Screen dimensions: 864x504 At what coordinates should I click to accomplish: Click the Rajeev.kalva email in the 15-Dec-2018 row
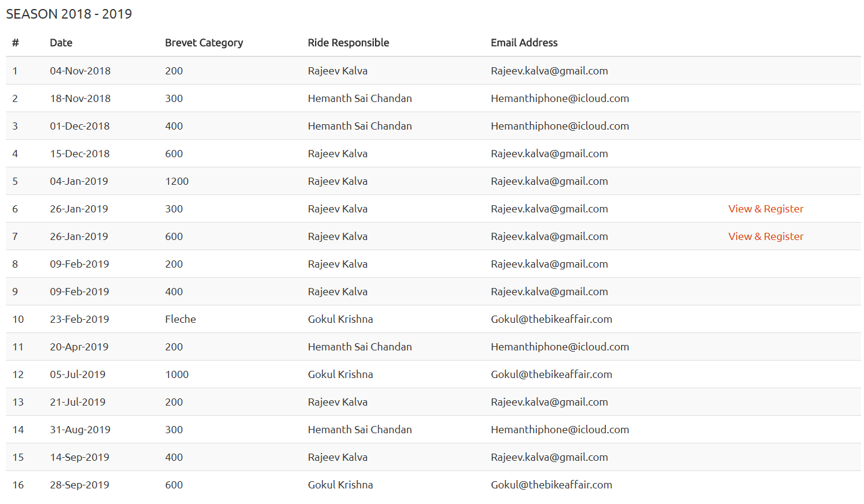[x=550, y=154]
